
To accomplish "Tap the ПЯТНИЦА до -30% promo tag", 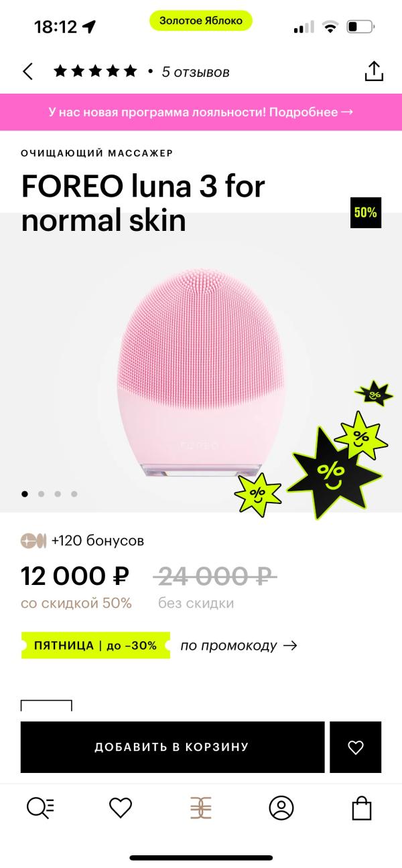I will coord(96,646).
